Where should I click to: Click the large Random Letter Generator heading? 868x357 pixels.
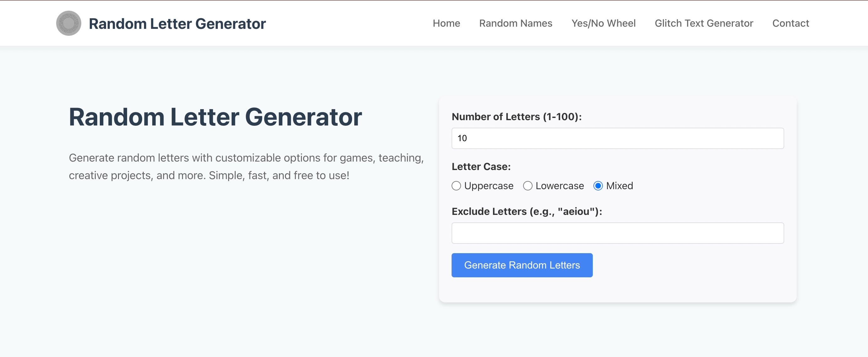[215, 117]
